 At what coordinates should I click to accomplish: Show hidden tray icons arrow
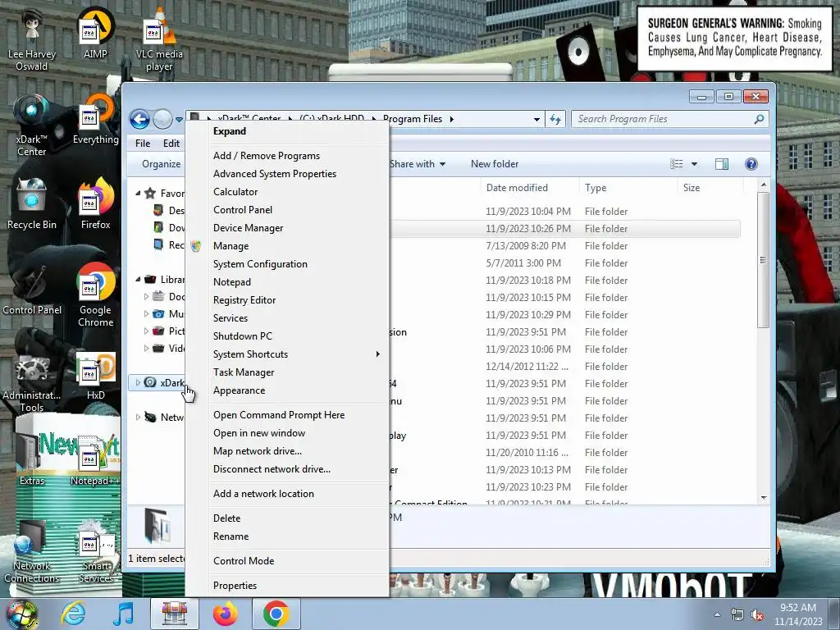(x=717, y=615)
